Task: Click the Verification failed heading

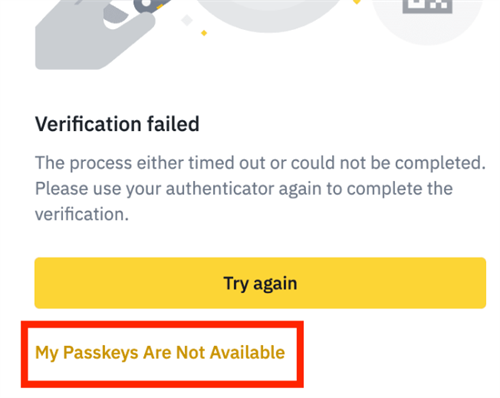Action: [117, 124]
